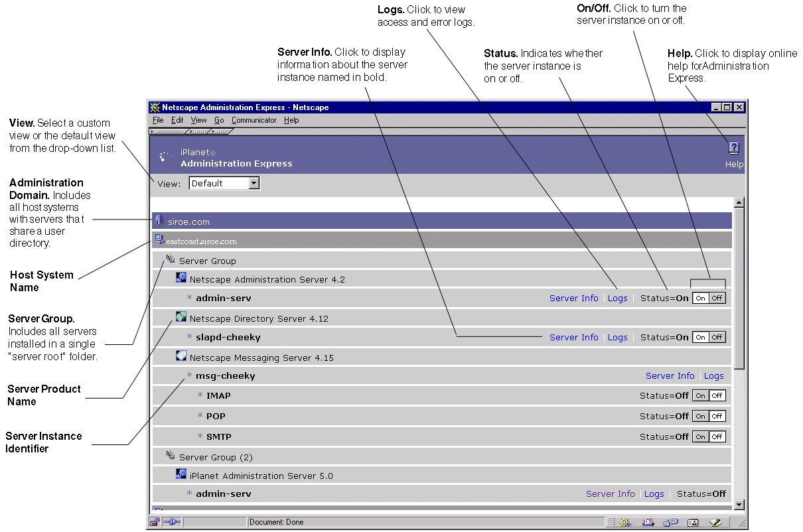Open the View menu
The width and height of the screenshot is (803, 532).
point(199,120)
